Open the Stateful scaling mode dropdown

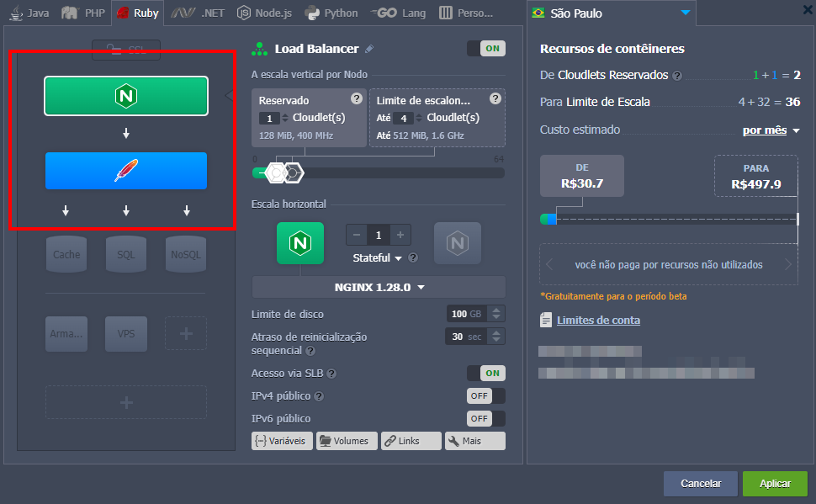(378, 257)
